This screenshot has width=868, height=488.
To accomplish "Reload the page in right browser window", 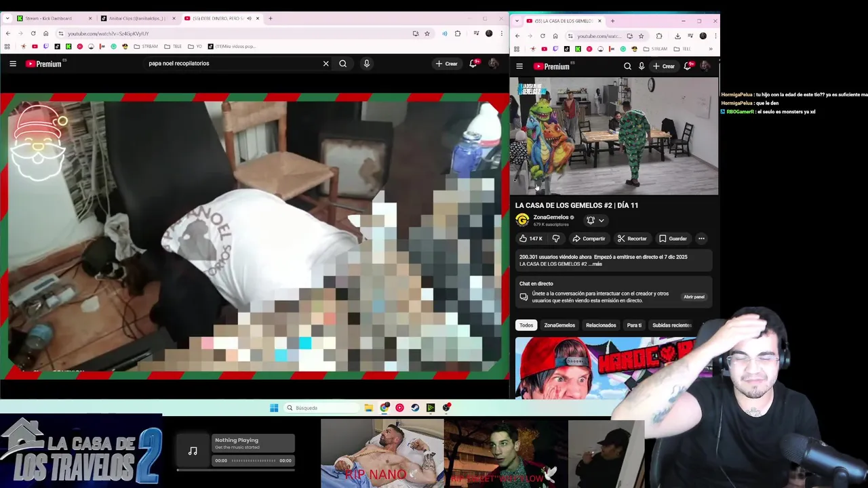I will pyautogui.click(x=542, y=36).
